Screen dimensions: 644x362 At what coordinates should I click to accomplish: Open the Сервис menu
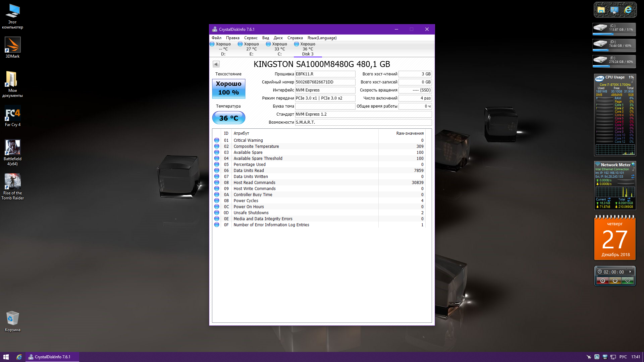click(251, 38)
